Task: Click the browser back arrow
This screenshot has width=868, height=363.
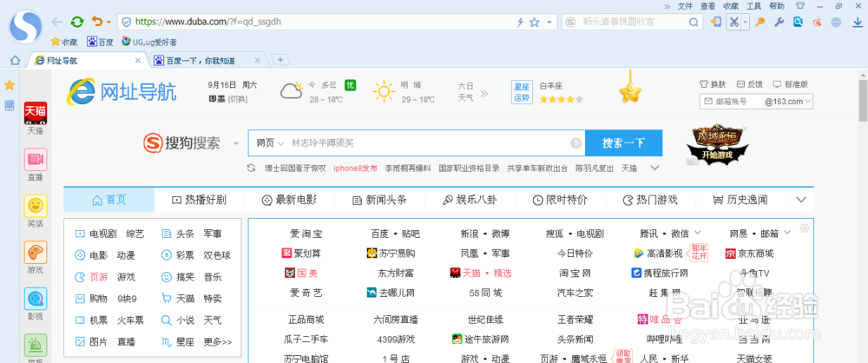Action: [56, 23]
